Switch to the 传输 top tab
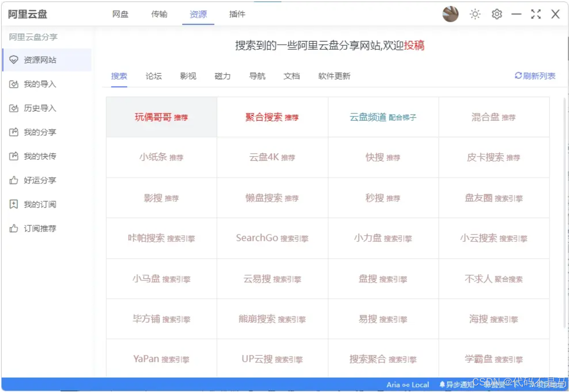Screen dimensions: 569x392 pyautogui.click(x=159, y=14)
